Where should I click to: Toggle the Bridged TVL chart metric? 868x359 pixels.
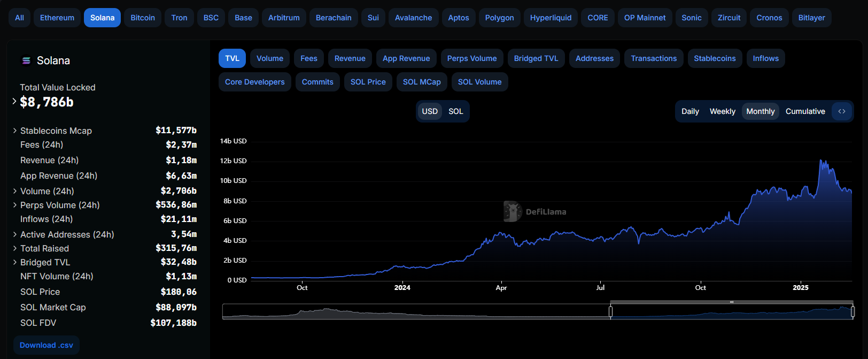pos(536,58)
